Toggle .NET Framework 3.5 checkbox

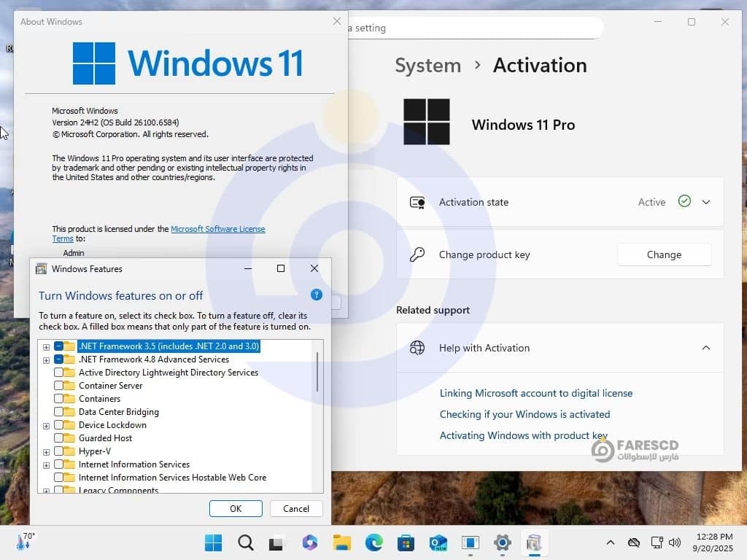tap(59, 346)
